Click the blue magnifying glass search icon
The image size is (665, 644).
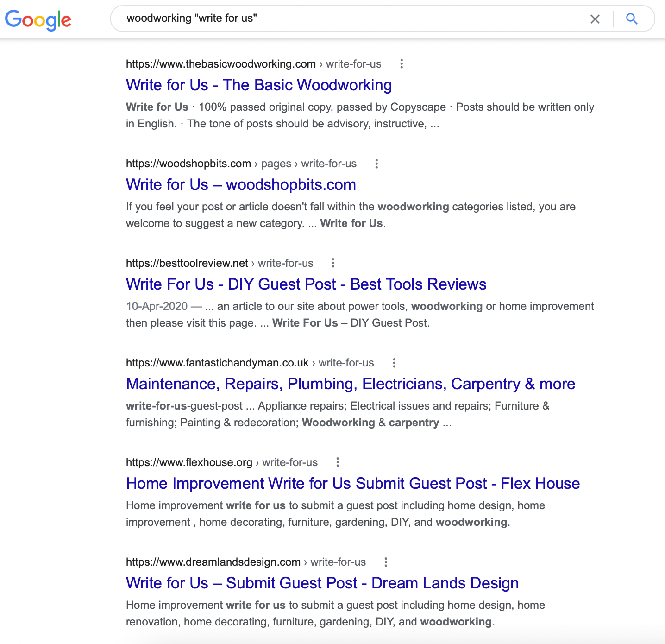coord(632,19)
